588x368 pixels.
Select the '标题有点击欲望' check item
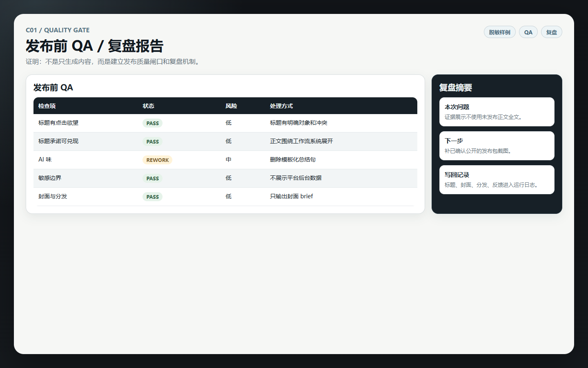click(58, 123)
